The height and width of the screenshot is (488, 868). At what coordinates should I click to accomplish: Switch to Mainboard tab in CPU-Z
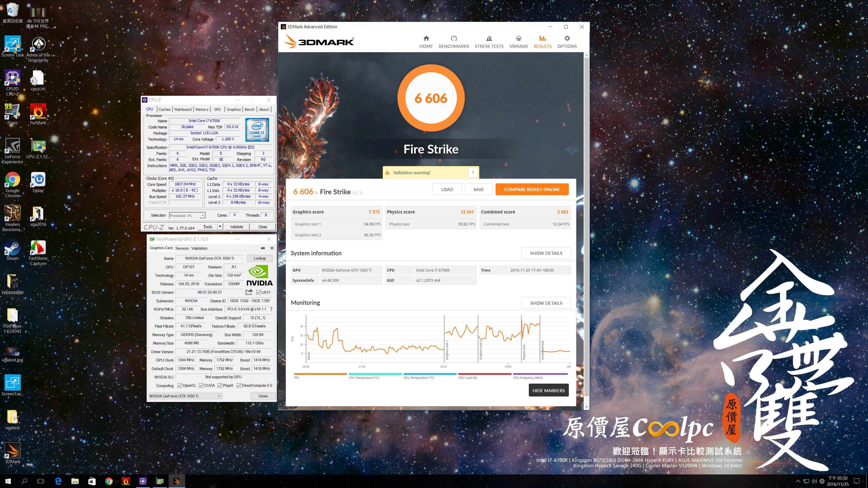183,109
